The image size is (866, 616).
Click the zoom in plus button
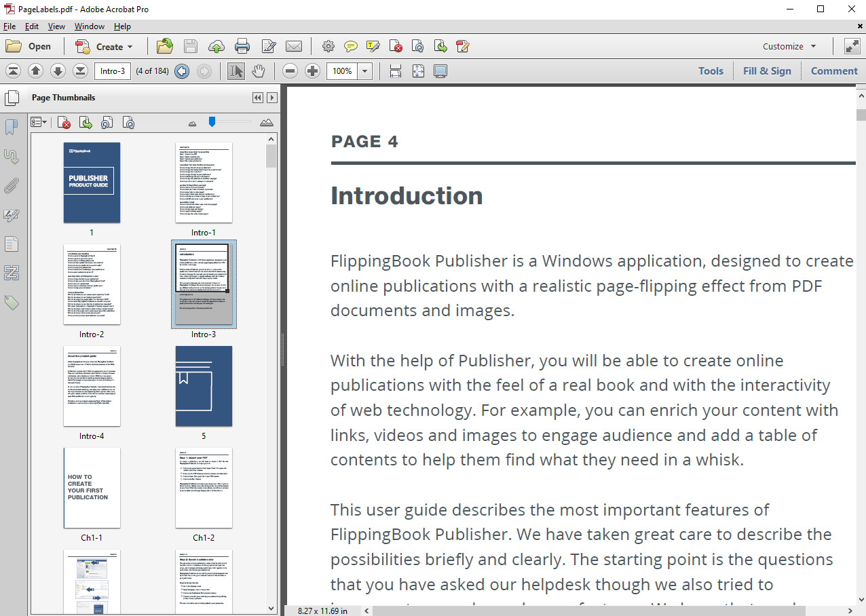click(x=312, y=71)
